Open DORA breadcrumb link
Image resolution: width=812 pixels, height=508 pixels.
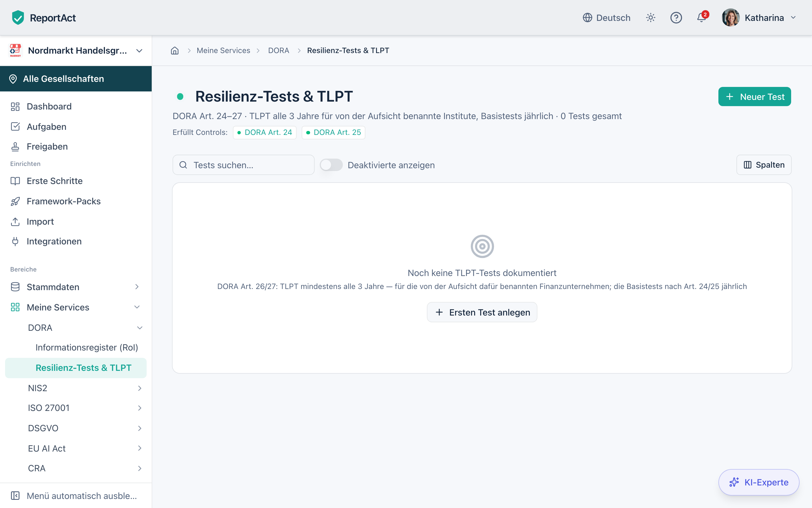click(x=279, y=51)
